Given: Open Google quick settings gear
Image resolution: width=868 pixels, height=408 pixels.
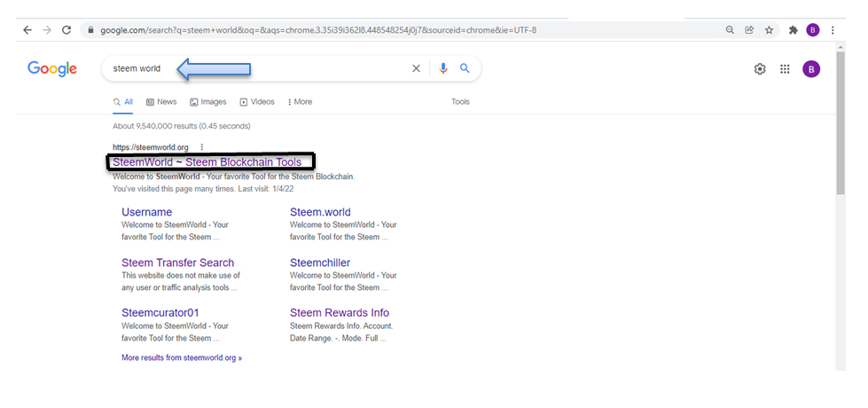Looking at the screenshot, I should 760,69.
